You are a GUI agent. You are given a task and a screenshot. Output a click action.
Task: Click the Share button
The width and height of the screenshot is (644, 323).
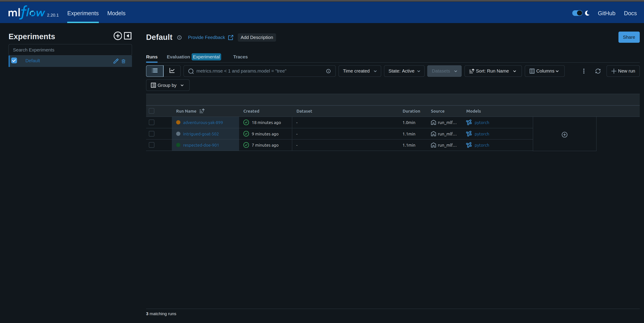click(x=629, y=37)
